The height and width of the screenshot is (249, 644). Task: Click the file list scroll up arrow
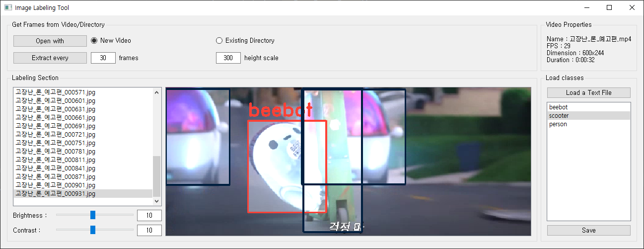[x=157, y=92]
